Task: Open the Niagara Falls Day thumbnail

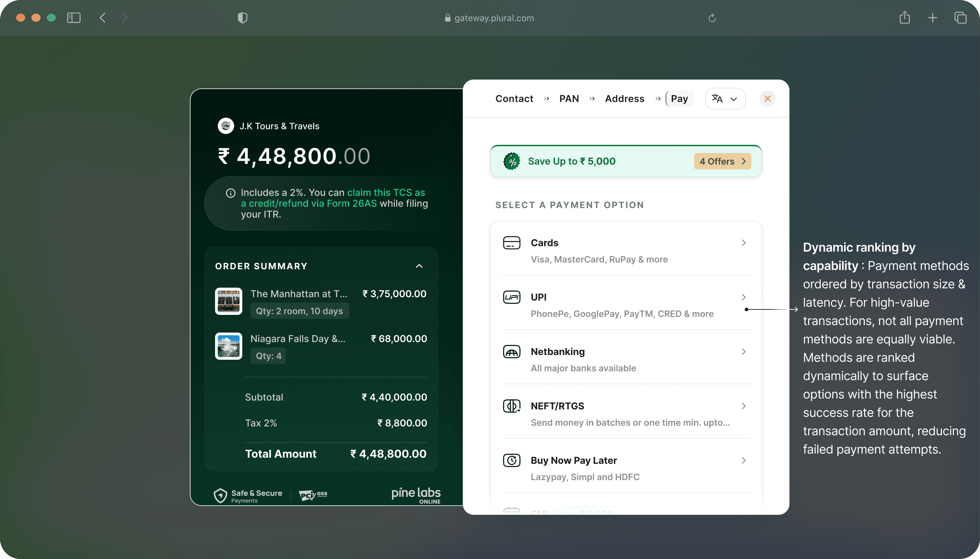Action: pos(229,346)
